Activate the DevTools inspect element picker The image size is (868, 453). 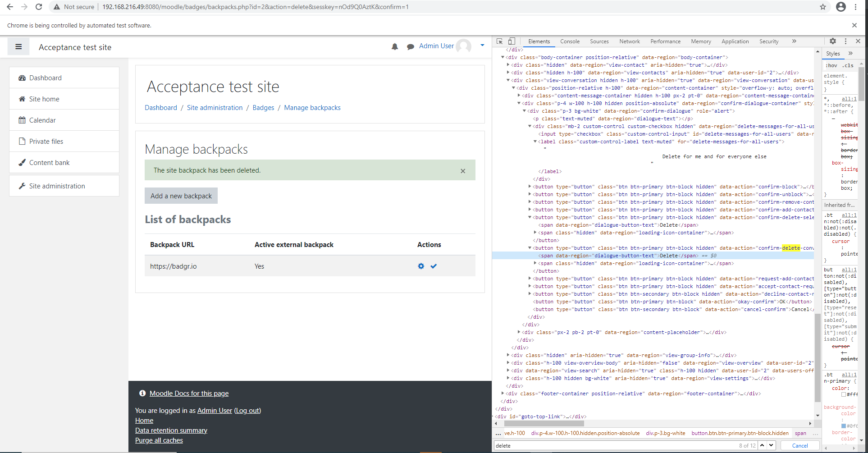pos(500,41)
